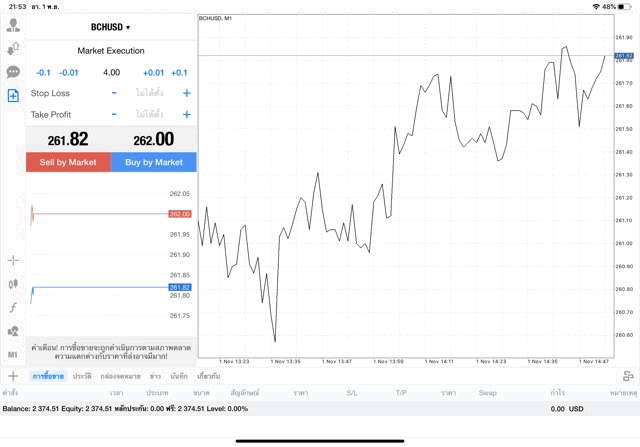Open the quotes up-down arrows icon
This screenshot has width=640, height=447.
13,48
